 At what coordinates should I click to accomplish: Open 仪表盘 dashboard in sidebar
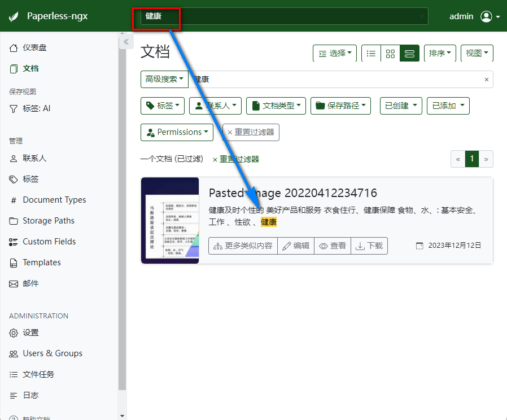coord(34,48)
